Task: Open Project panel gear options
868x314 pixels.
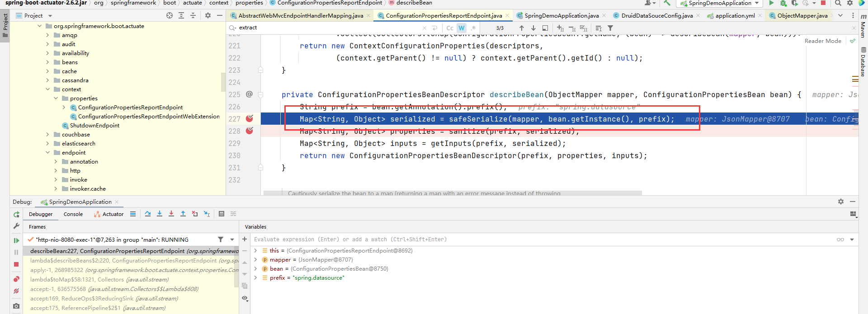Action: (208, 15)
